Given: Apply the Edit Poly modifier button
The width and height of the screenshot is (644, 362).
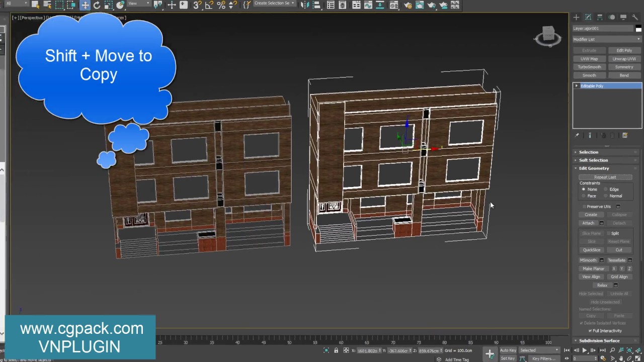Looking at the screenshot, I should click(624, 50).
